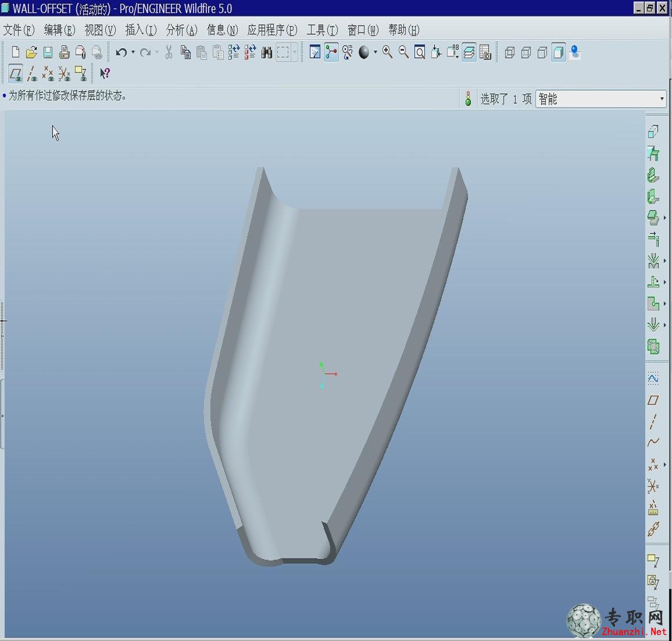672x641 pixels.
Task: Switch to shaded display mode
Action: click(559, 52)
